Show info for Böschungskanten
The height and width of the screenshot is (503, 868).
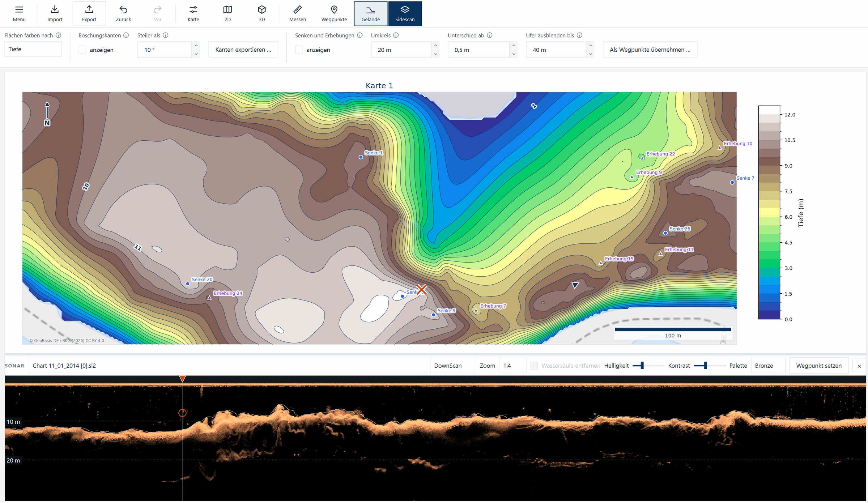click(x=126, y=35)
